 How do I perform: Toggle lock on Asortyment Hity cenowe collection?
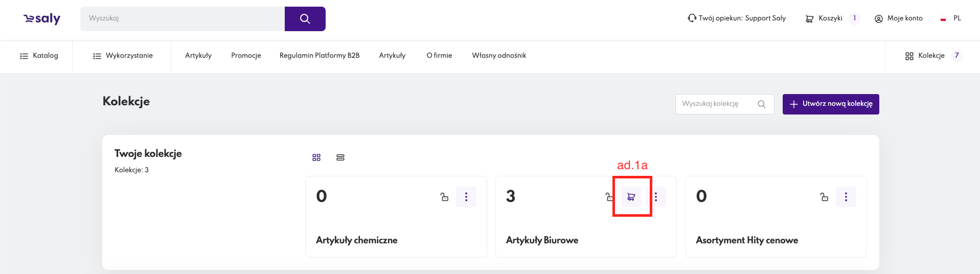tap(824, 197)
